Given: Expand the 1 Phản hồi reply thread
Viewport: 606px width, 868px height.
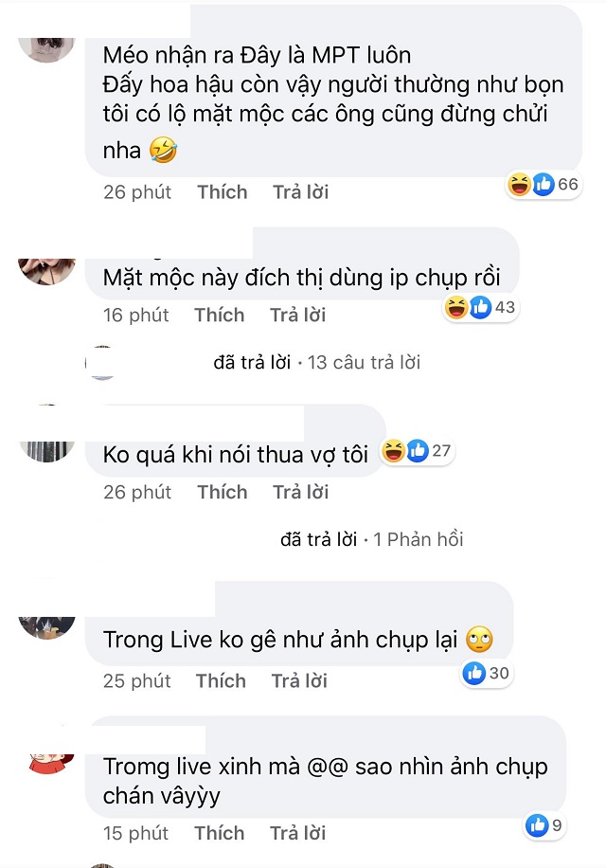Looking at the screenshot, I should [418, 539].
